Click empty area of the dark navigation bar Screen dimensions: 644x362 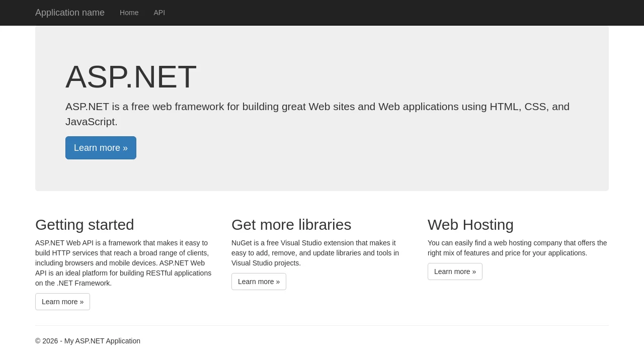click(403, 13)
